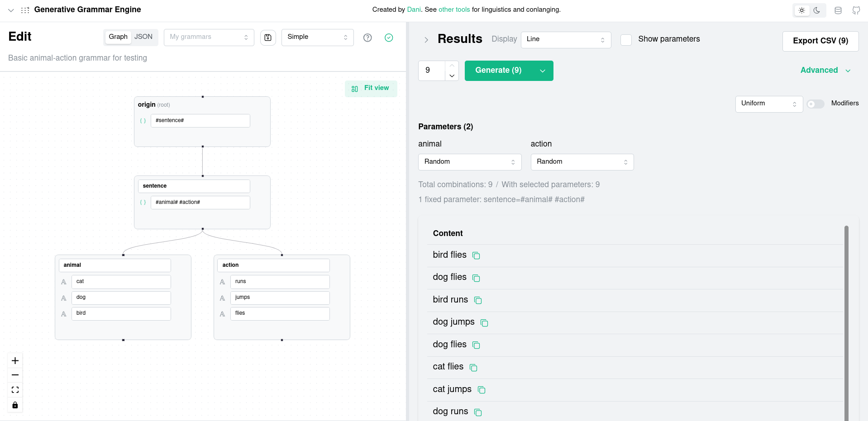Viewport: 868px width, 421px height.
Task: Open the Uniform distribution dropdown
Action: tap(769, 104)
